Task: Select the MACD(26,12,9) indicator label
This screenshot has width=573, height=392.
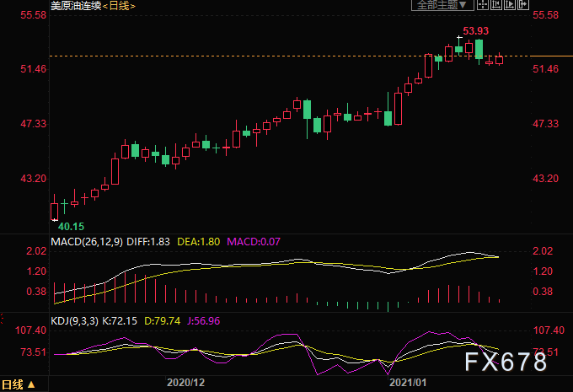Action: coord(88,241)
